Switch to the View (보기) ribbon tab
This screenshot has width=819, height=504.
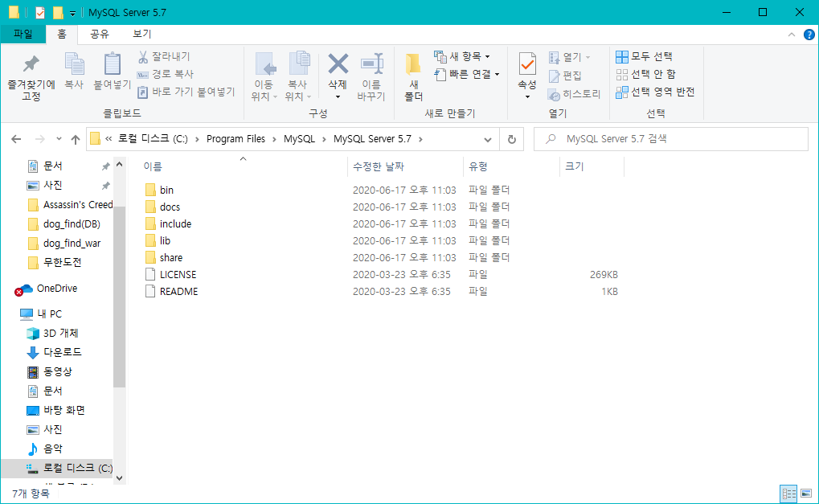point(141,34)
